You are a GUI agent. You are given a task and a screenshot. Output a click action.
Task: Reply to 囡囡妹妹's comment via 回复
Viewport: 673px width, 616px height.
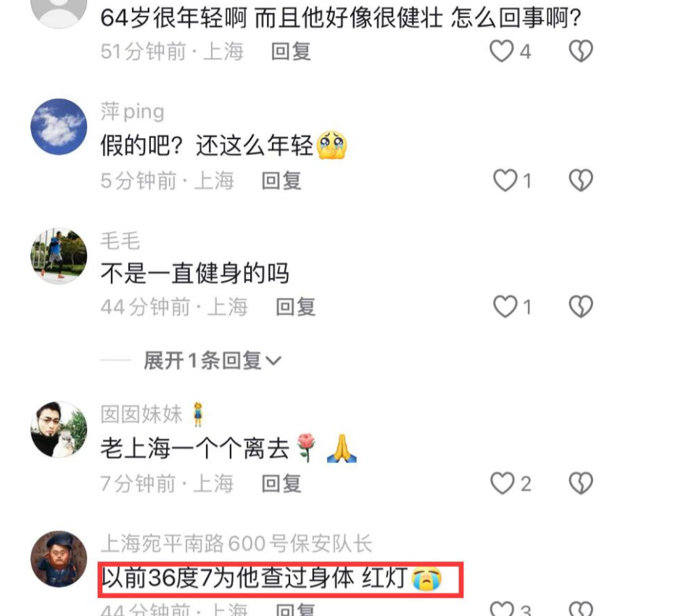click(x=281, y=484)
